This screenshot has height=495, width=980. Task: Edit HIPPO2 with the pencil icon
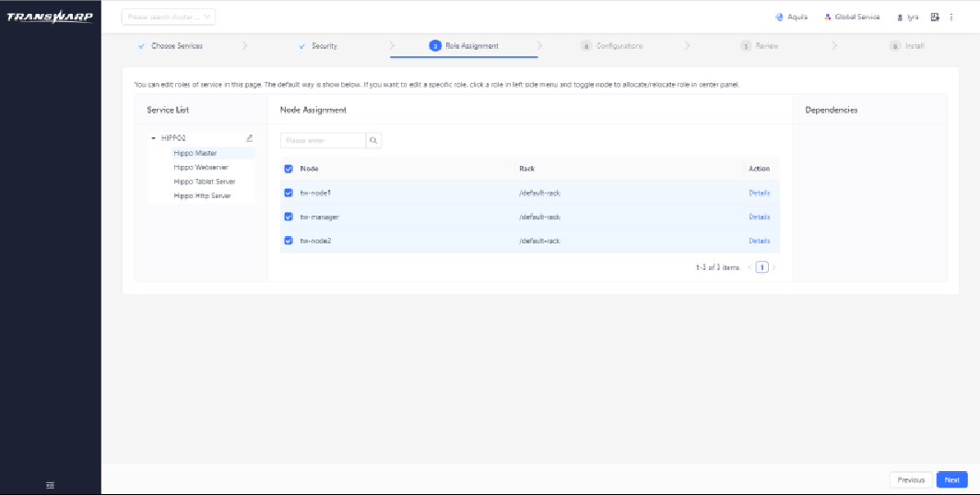point(249,138)
